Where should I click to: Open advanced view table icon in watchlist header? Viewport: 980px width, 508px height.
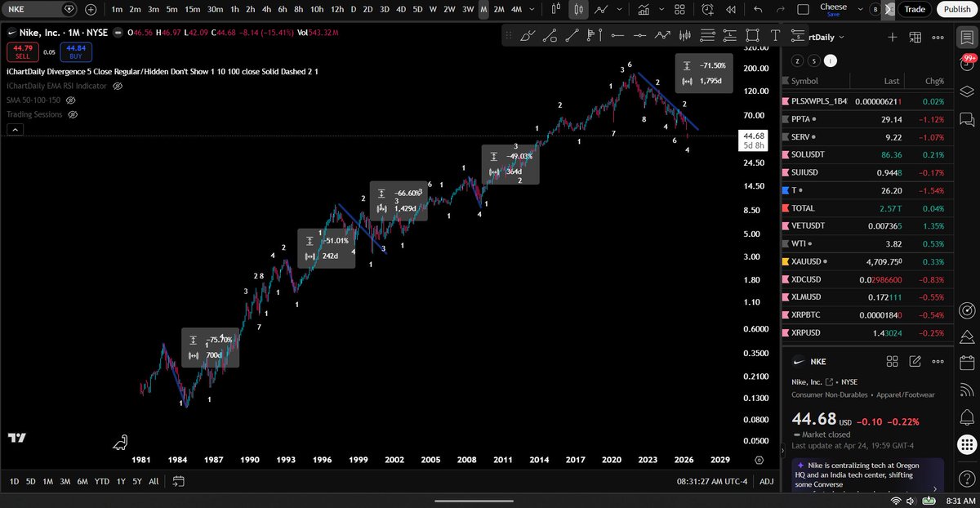pyautogui.click(x=914, y=37)
